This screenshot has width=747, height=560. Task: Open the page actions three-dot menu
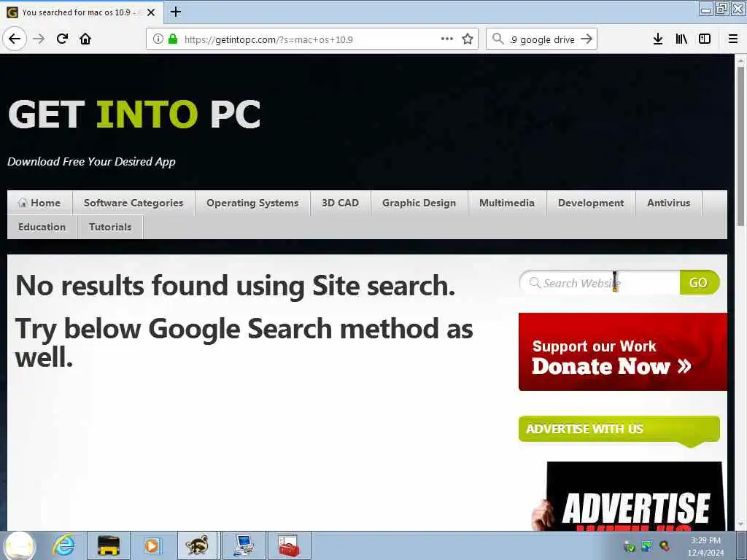pos(447,39)
